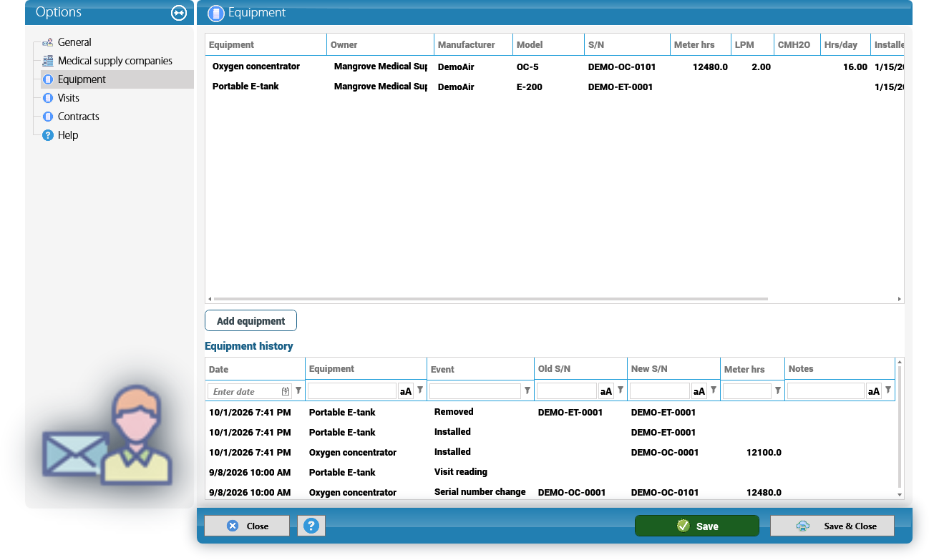Click the equipment grid scroll-right arrow
The image size is (929, 560).
[x=900, y=299]
